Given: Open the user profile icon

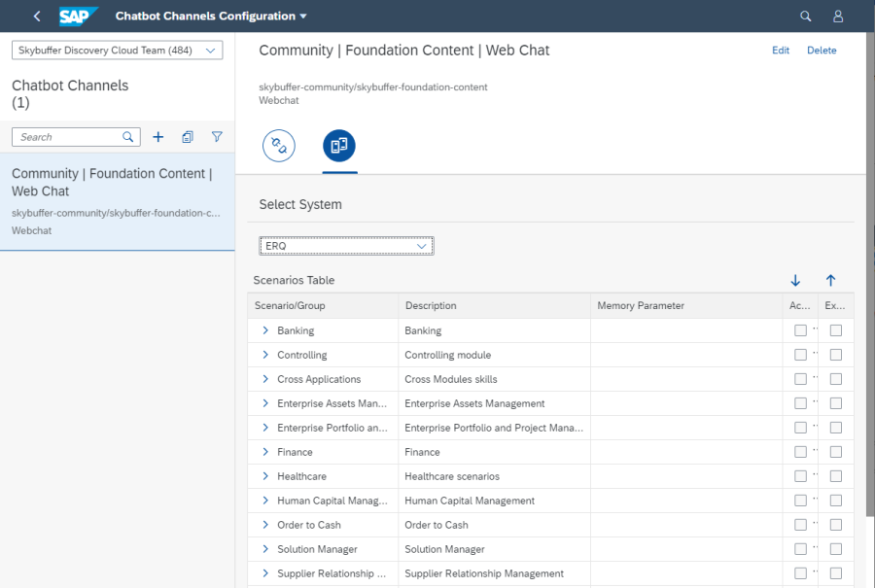Looking at the screenshot, I should pos(838,17).
